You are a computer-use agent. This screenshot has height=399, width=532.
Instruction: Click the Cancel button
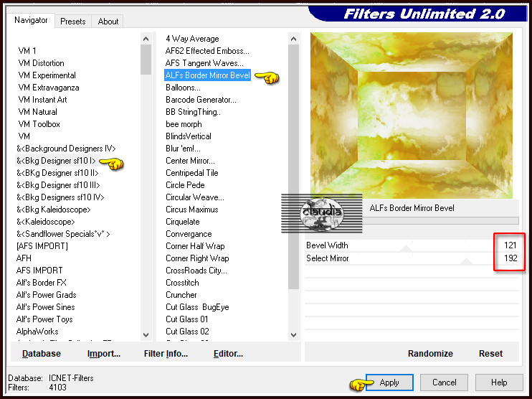tap(444, 382)
